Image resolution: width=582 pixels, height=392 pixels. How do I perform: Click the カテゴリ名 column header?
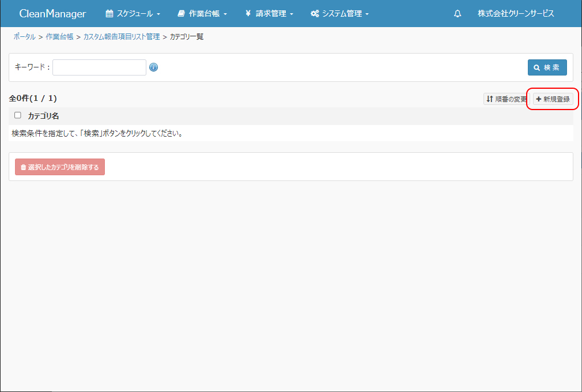click(43, 116)
